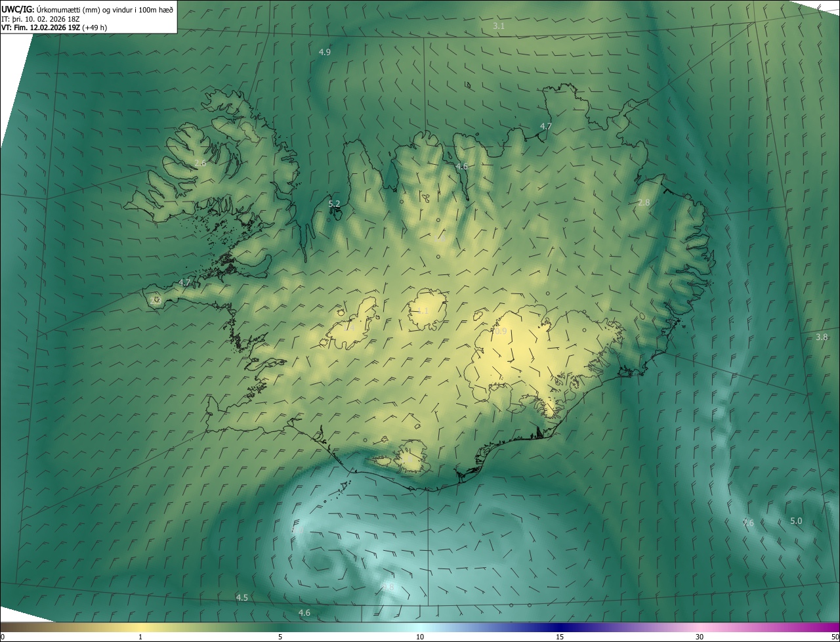The width and height of the screenshot is (840, 642).
Task: Click the 3.1 value at the map's top
Action: coord(499,26)
